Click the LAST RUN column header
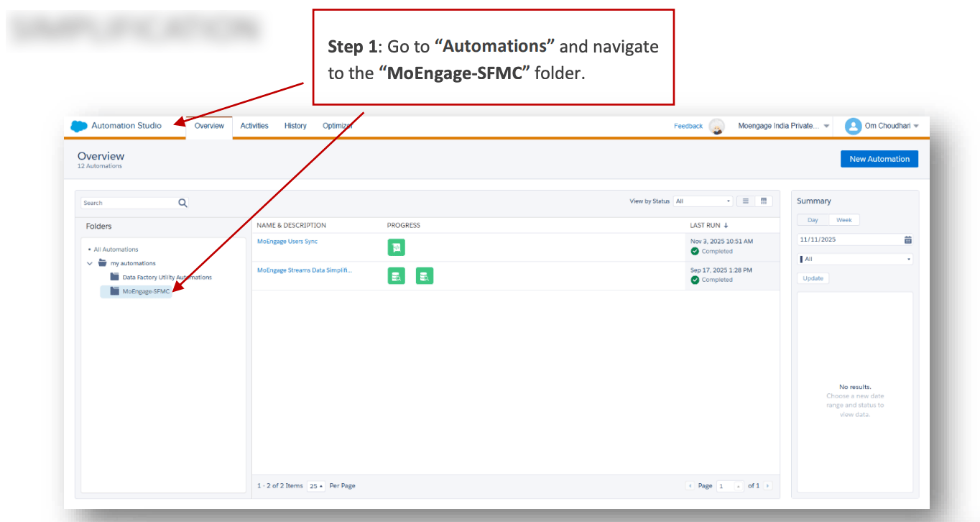This screenshot has height=522, width=980. click(x=705, y=225)
